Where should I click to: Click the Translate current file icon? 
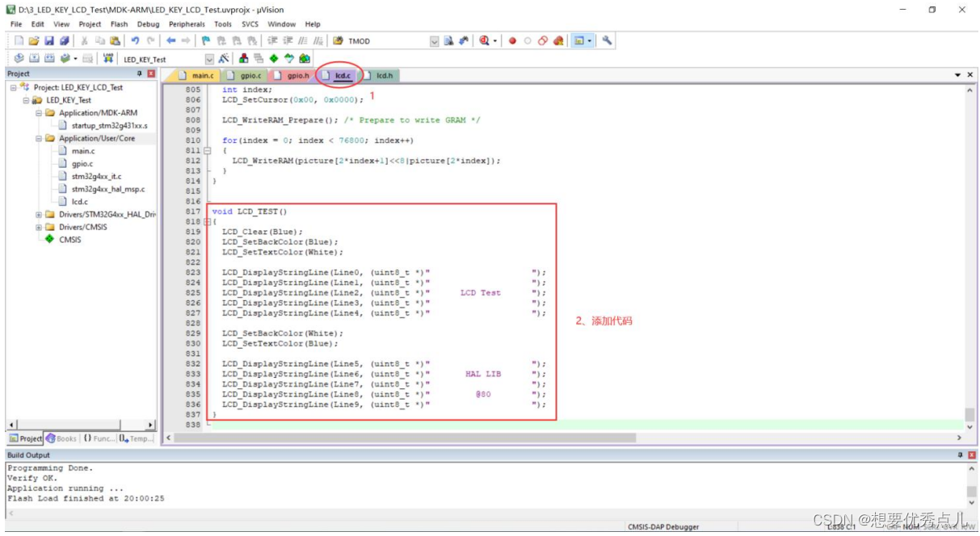click(19, 58)
